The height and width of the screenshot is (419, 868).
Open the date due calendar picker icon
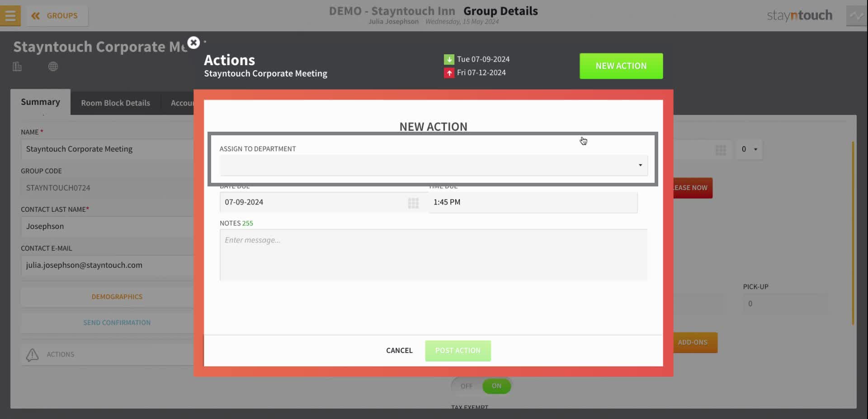413,203
